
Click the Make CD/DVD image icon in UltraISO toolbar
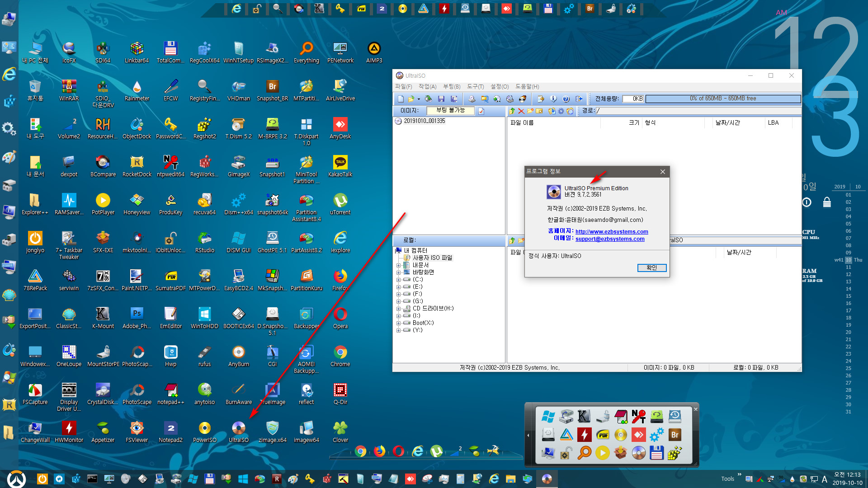point(472,99)
